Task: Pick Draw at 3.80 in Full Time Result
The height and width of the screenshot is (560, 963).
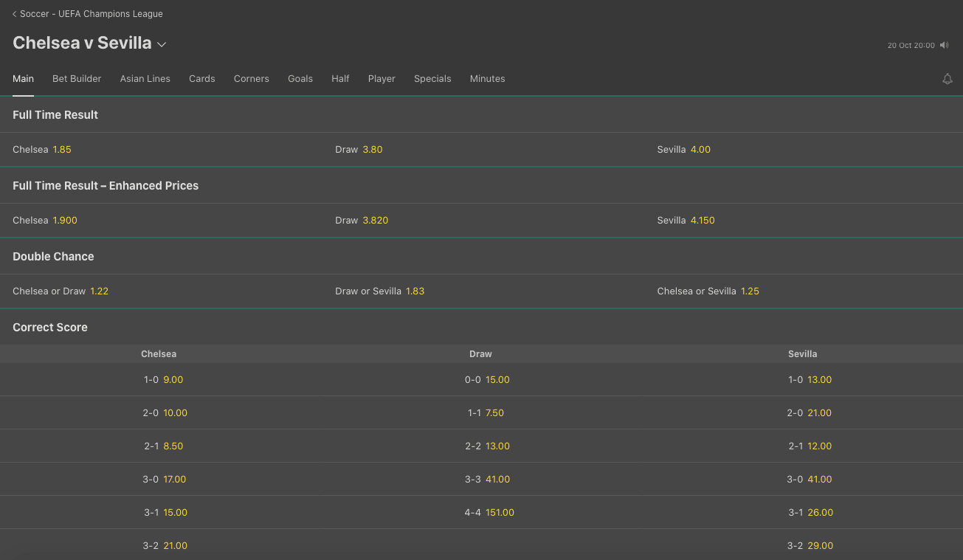Action: [x=372, y=150]
